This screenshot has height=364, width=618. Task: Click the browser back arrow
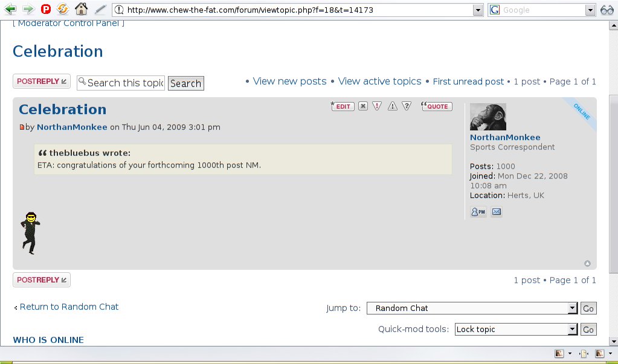pyautogui.click(x=10, y=10)
